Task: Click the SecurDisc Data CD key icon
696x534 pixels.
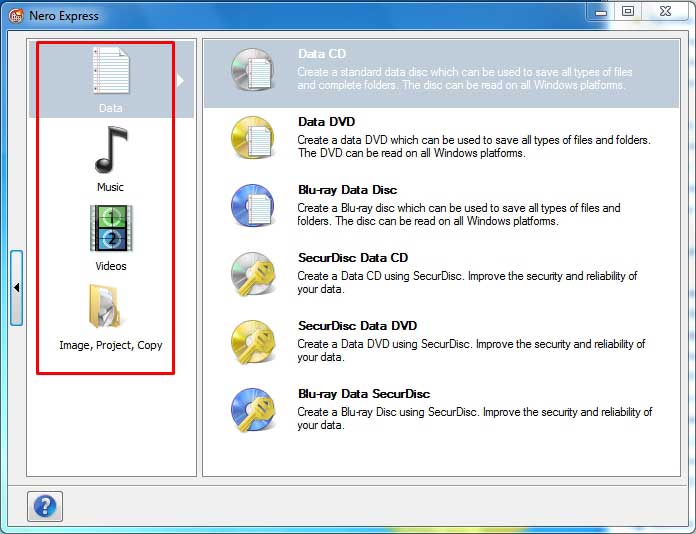Action: coord(253,274)
